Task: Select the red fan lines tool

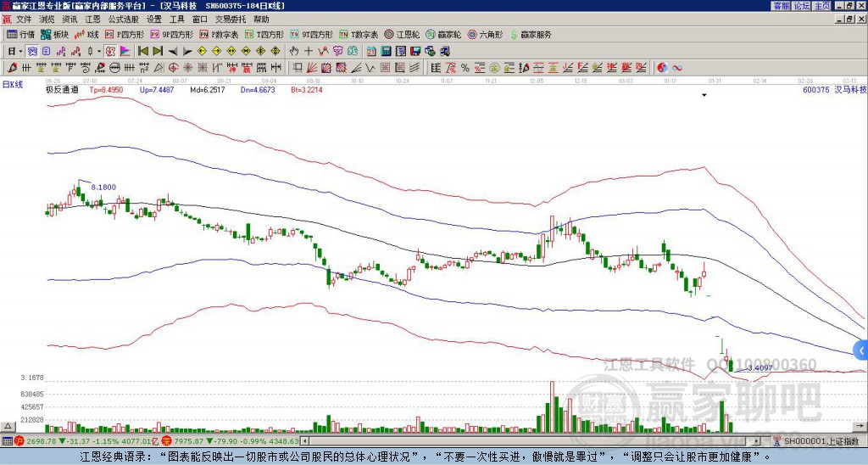Action: tap(312, 68)
